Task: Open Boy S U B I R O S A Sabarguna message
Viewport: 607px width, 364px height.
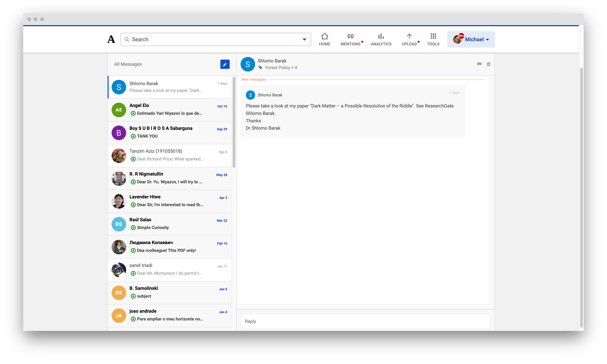Action: [170, 133]
